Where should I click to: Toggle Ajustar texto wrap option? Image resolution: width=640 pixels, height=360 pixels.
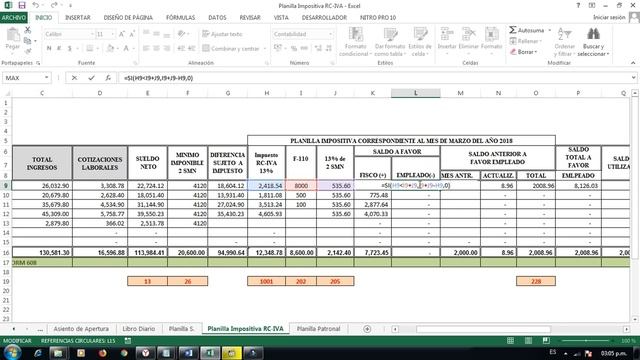point(222,34)
